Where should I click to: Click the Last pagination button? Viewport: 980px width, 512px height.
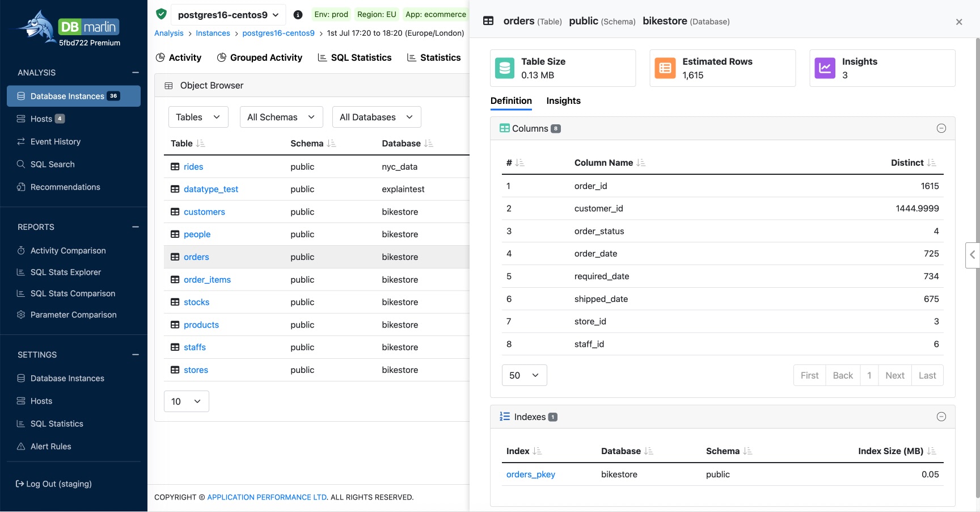pos(927,375)
